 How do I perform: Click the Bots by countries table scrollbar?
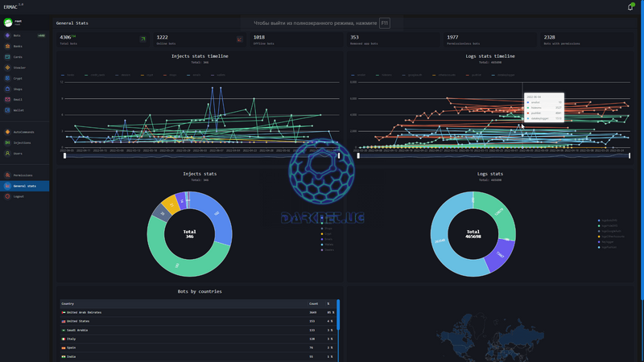[338, 315]
